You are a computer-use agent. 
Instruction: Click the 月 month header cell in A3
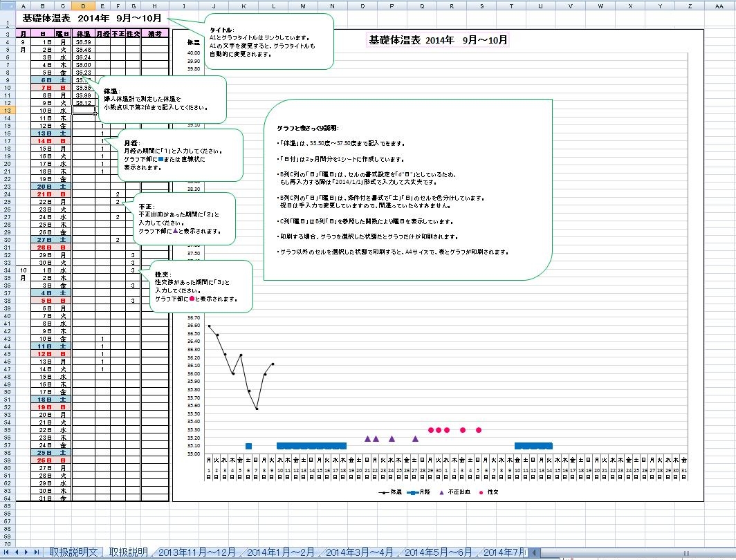click(23, 35)
